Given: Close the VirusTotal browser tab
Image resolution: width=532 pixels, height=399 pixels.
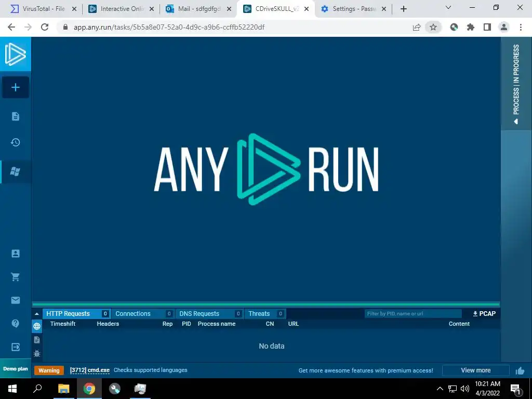Looking at the screenshot, I should pos(74,9).
